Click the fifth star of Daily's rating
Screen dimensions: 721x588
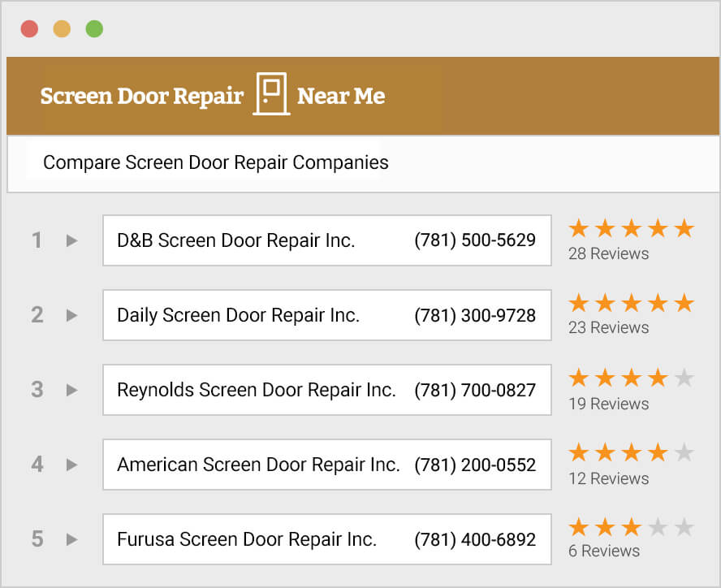coord(685,303)
